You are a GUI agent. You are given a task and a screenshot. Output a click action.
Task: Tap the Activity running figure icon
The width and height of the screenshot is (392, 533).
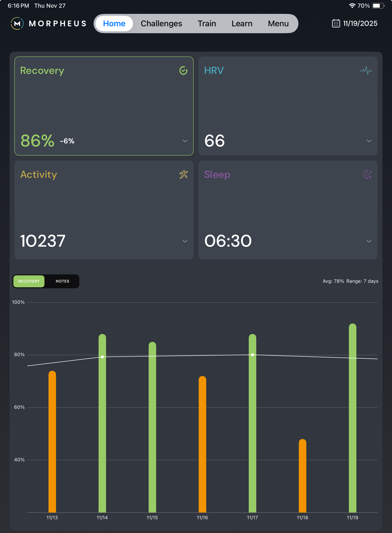(x=183, y=174)
